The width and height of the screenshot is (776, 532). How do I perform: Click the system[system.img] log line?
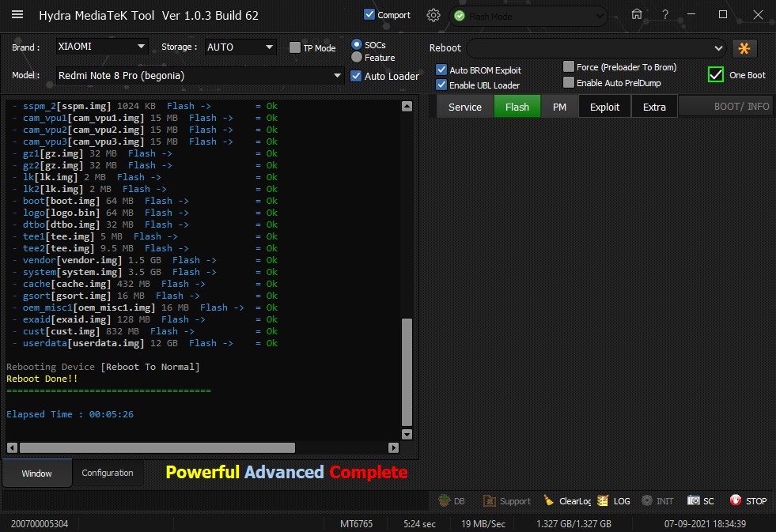pos(145,272)
